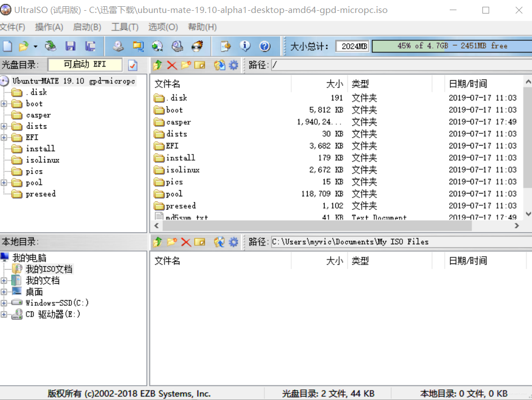Click the extract files icon in ISO pane
This screenshot has width=532, height=400.
(220, 65)
